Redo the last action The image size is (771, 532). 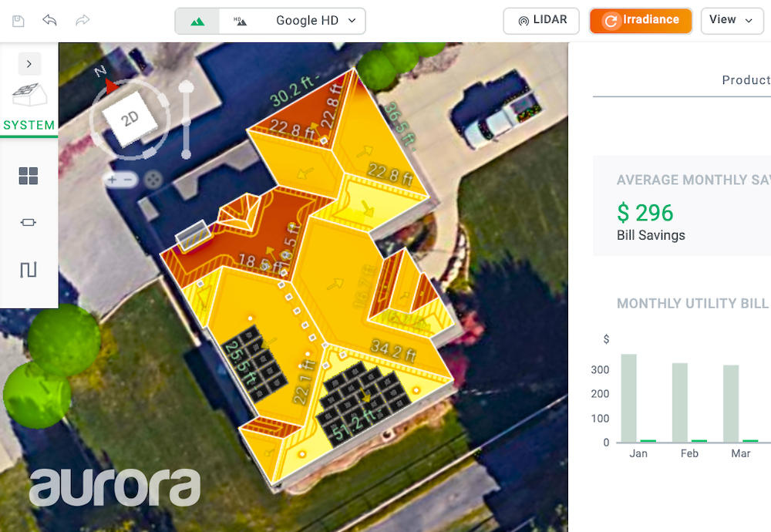pyautogui.click(x=82, y=20)
